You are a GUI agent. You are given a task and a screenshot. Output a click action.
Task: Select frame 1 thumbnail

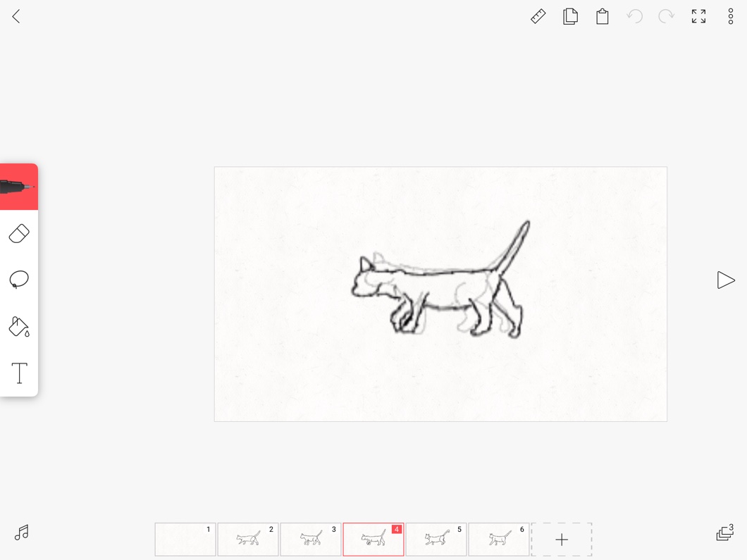(185, 540)
